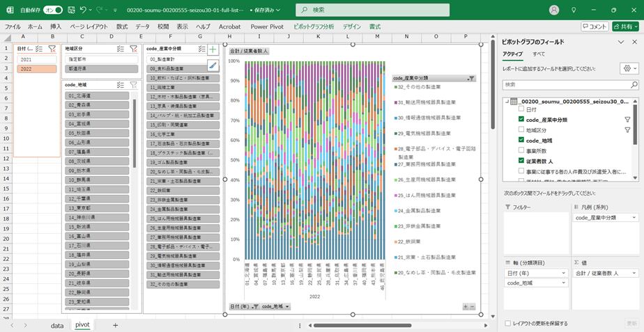Select 指定都市 in 地域区分 slicer

tap(102, 59)
